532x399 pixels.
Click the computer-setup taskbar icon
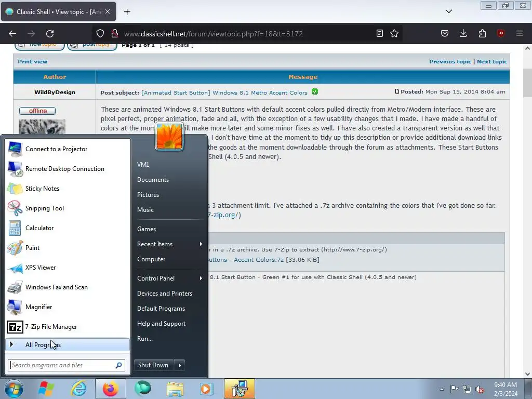click(239, 389)
